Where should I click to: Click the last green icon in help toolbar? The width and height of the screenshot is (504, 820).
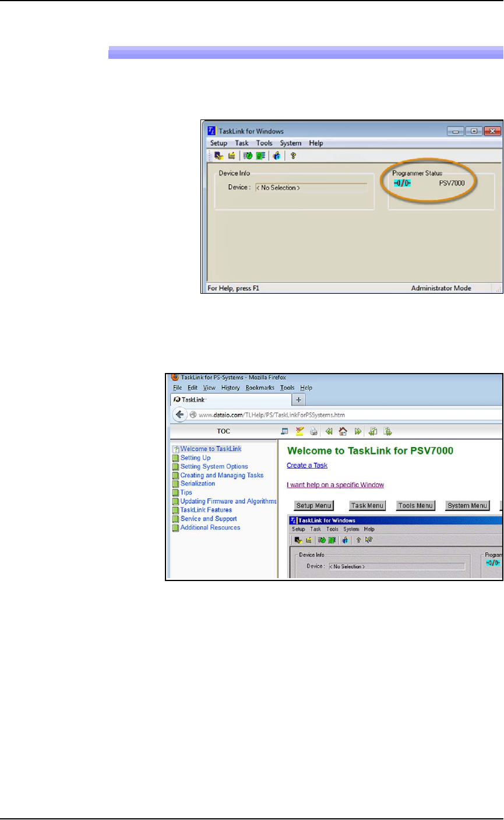pos(387,432)
